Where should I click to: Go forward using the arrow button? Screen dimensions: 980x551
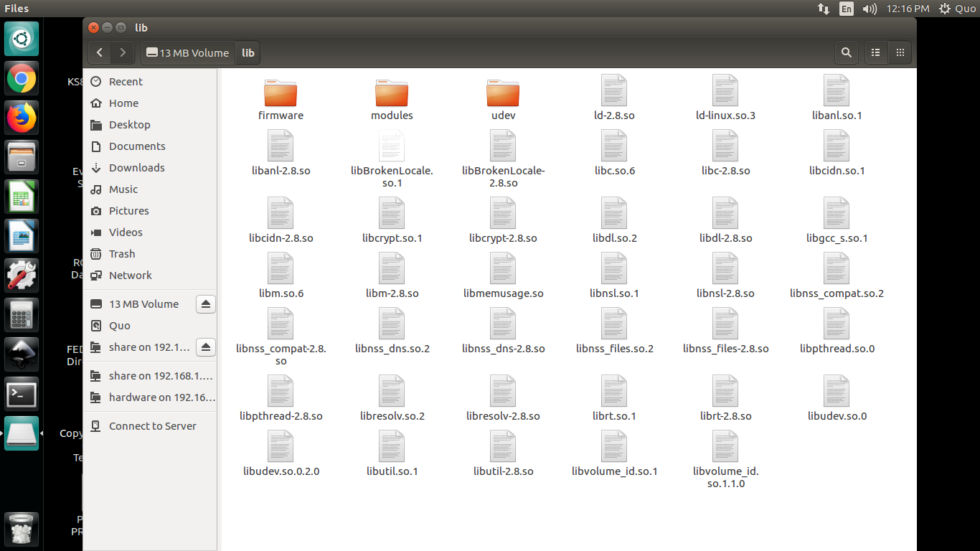coord(123,52)
